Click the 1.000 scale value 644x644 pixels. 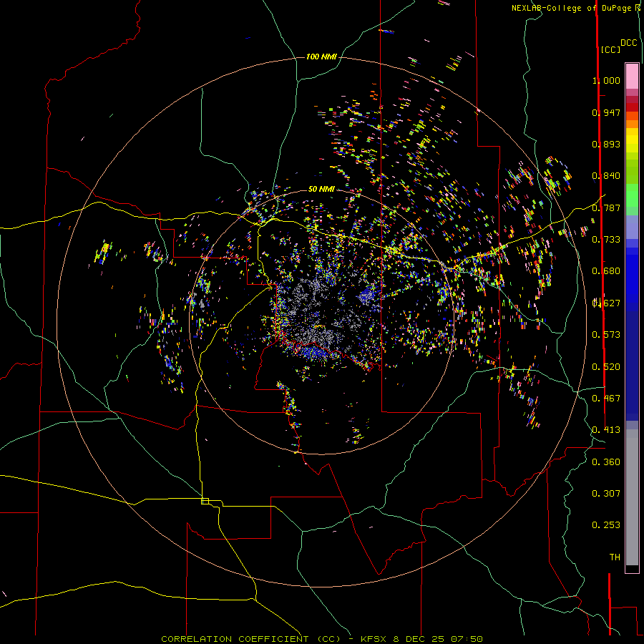(x=606, y=80)
